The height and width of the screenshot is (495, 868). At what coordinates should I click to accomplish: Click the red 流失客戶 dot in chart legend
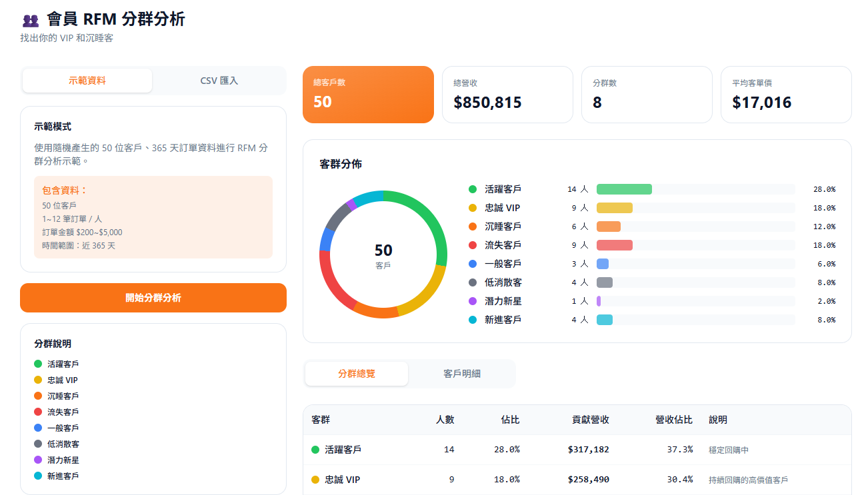click(473, 245)
